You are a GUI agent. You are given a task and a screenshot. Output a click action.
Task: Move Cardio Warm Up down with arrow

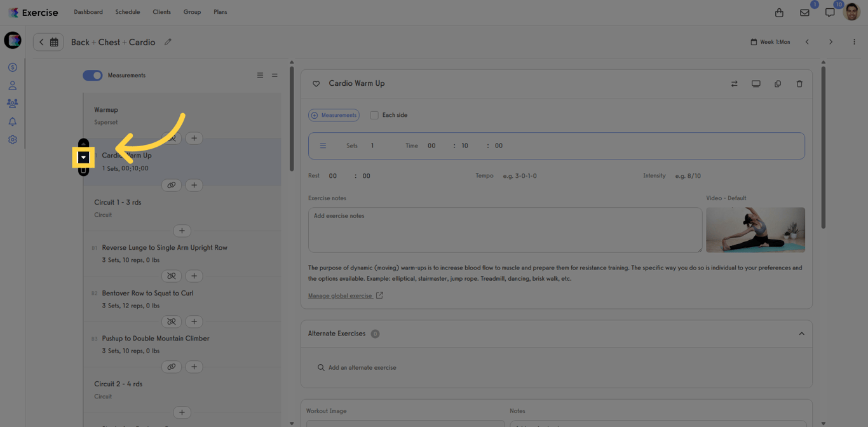(83, 158)
